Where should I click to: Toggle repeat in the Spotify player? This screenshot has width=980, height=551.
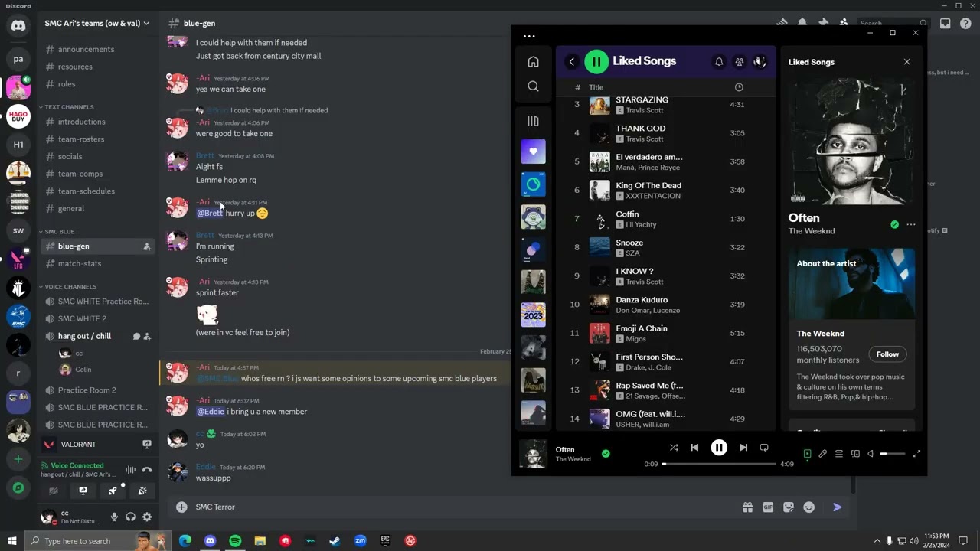click(x=763, y=448)
